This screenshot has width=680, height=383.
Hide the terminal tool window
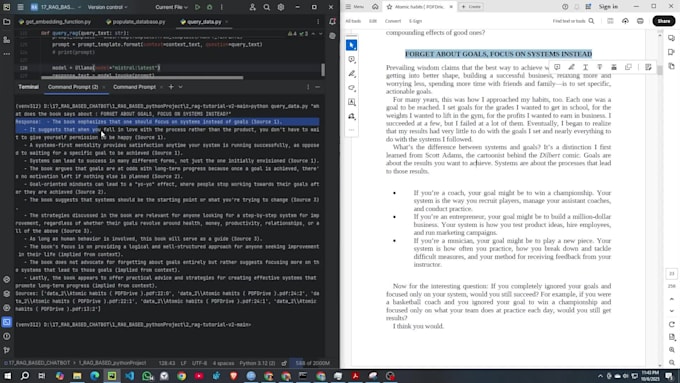coord(317,87)
